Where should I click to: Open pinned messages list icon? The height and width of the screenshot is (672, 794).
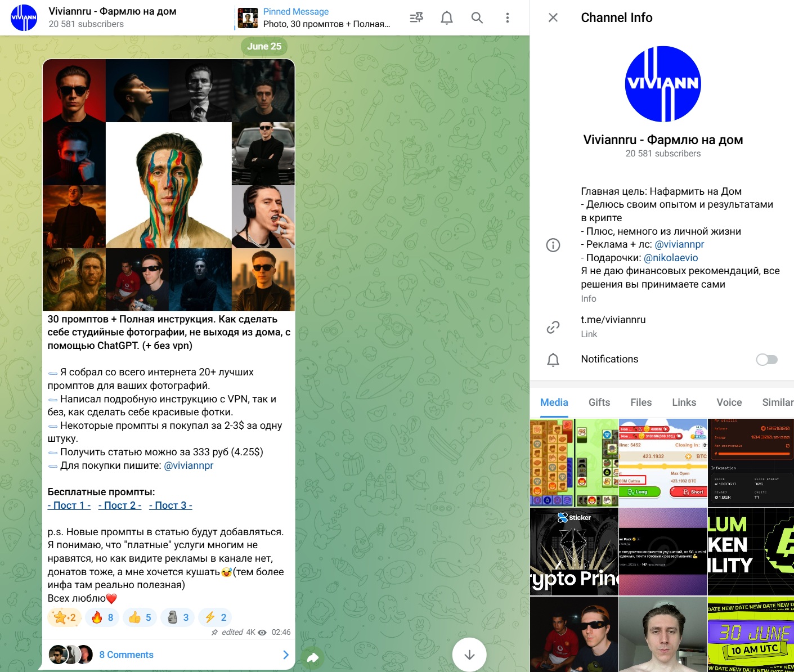[x=416, y=17]
